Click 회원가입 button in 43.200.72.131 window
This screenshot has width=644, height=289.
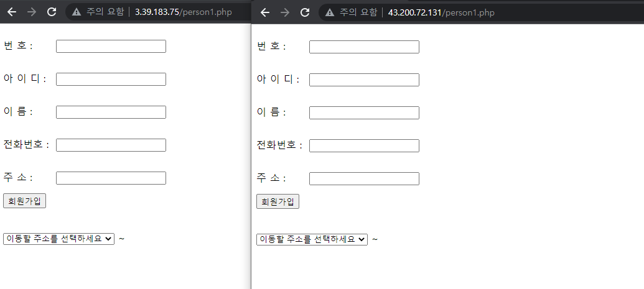[278, 201]
